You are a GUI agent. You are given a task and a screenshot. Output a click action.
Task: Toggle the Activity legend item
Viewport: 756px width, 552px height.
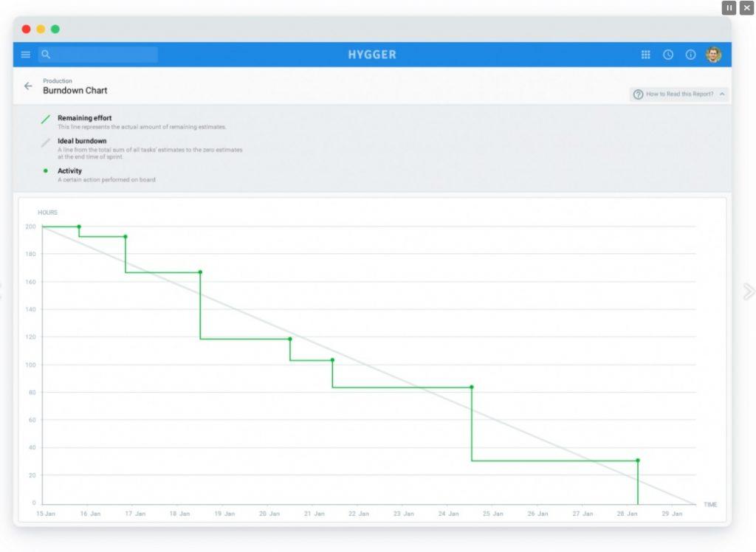click(70, 170)
